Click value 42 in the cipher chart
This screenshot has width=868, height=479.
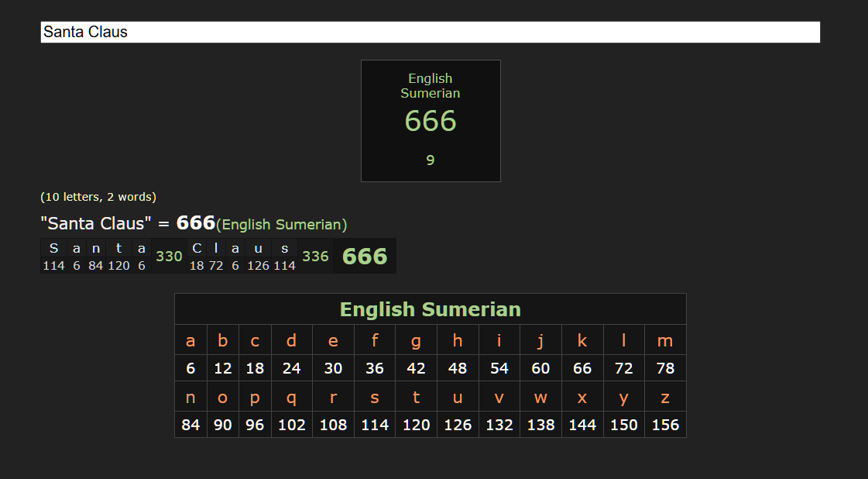[416, 368]
